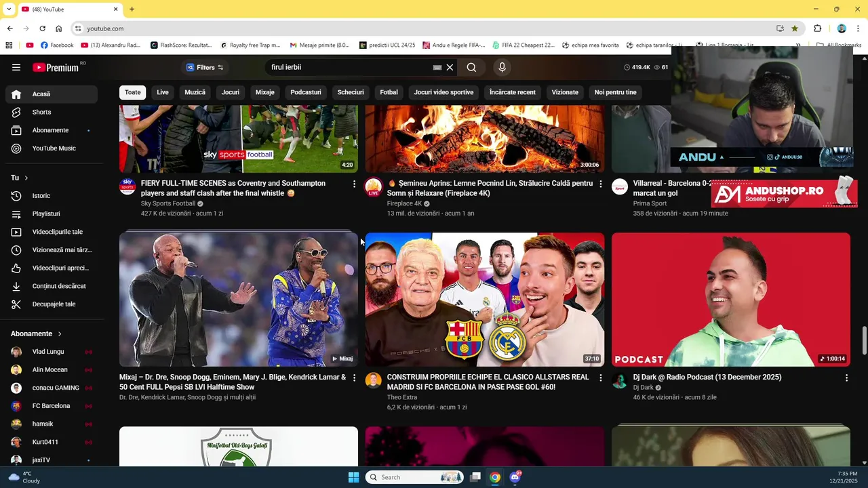Select the Muzică filter chip
The image size is (868, 488).
pos(195,92)
